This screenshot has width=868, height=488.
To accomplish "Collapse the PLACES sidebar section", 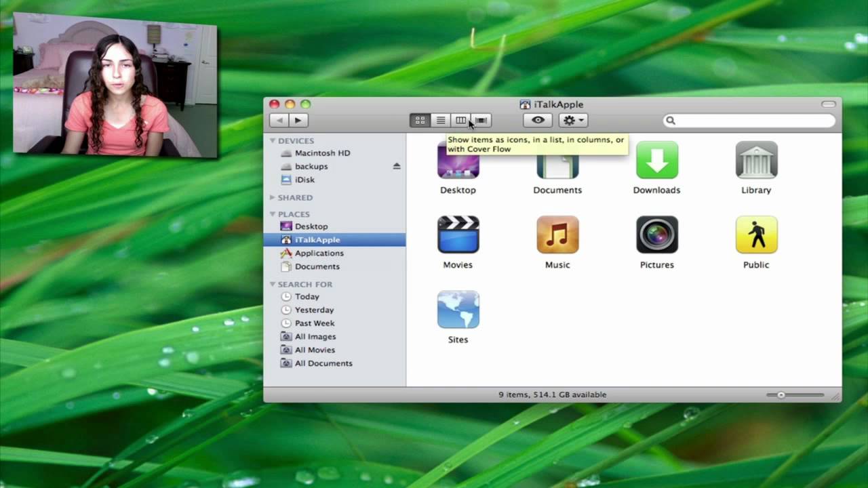I will 273,213.
